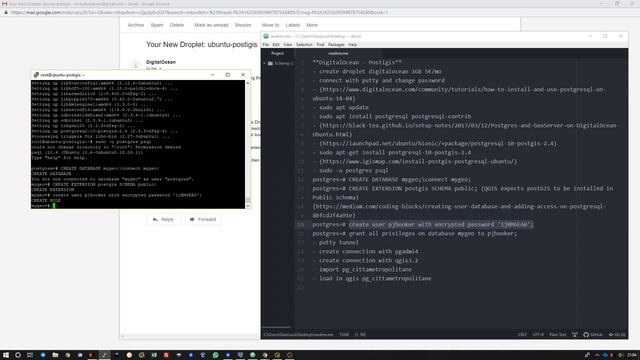
Task: Open the Git panel from Atom status bar
Action: coord(617,335)
